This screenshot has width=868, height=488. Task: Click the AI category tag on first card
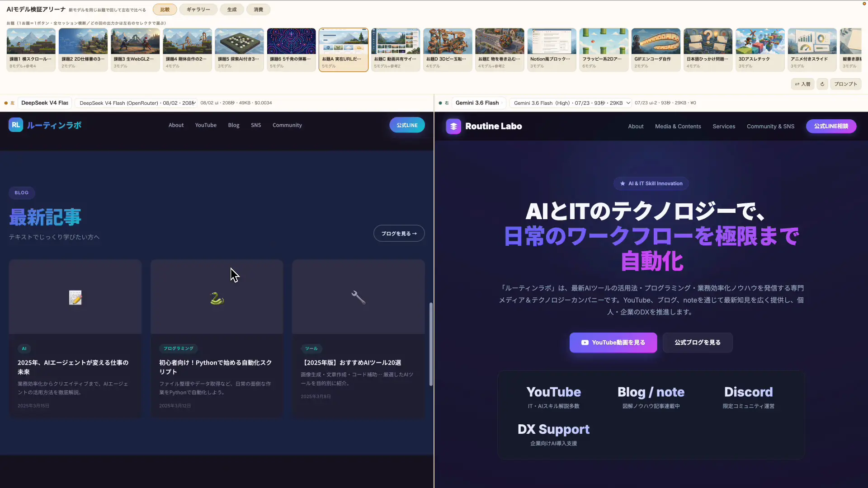tap(24, 349)
